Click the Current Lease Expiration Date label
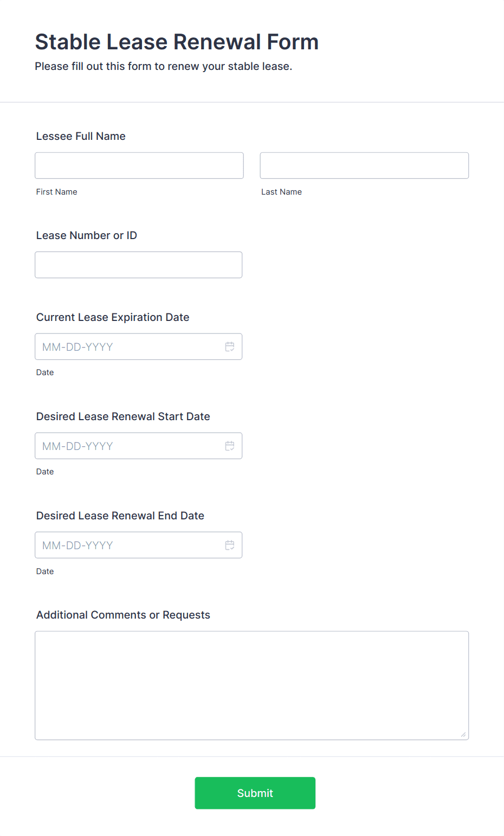The width and height of the screenshot is (504, 836). point(113,317)
